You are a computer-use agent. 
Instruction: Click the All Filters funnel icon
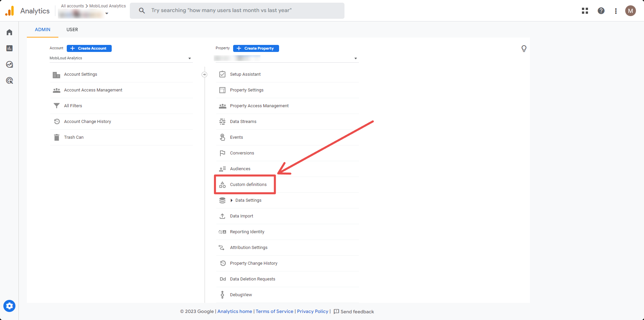(x=56, y=106)
